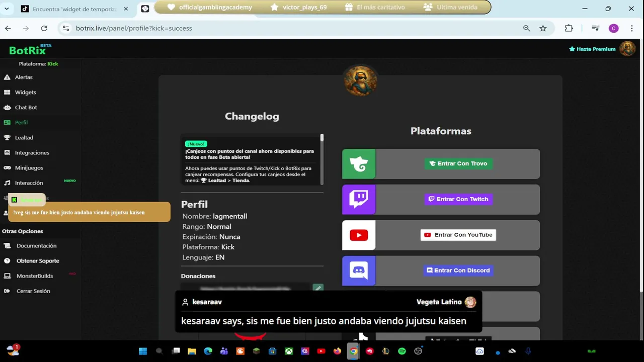Open Microsoft Edge from the taskbar
This screenshot has height=362, width=644.
click(x=208, y=351)
